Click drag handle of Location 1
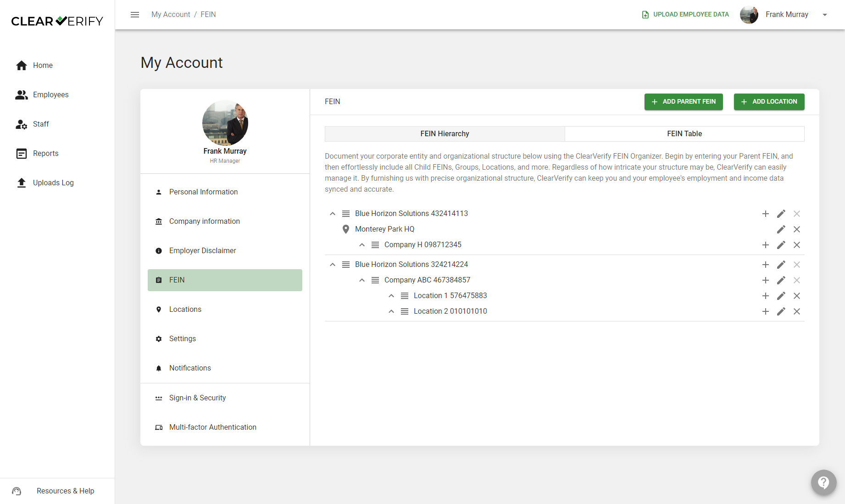This screenshot has width=845, height=504. 405,296
